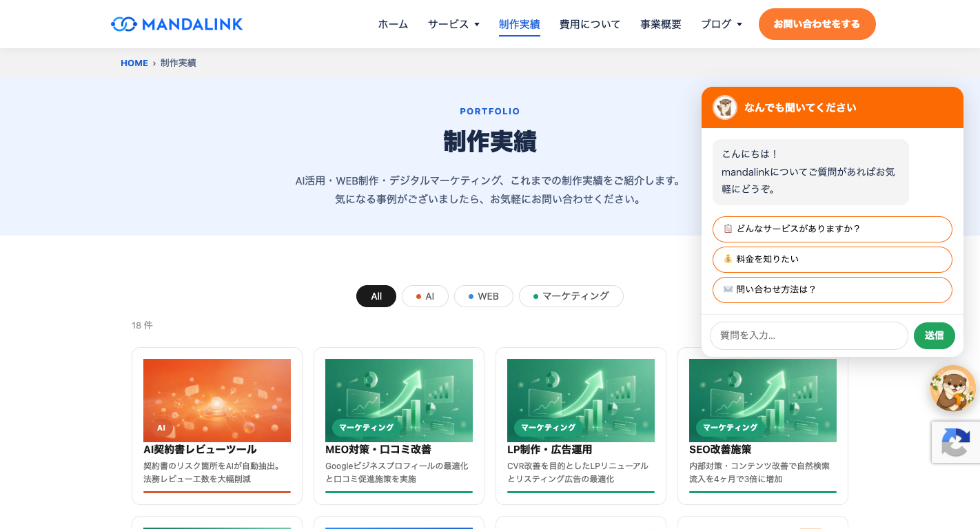Click the 送信 send button
Image resolution: width=980 pixels, height=529 pixels.
935,335
